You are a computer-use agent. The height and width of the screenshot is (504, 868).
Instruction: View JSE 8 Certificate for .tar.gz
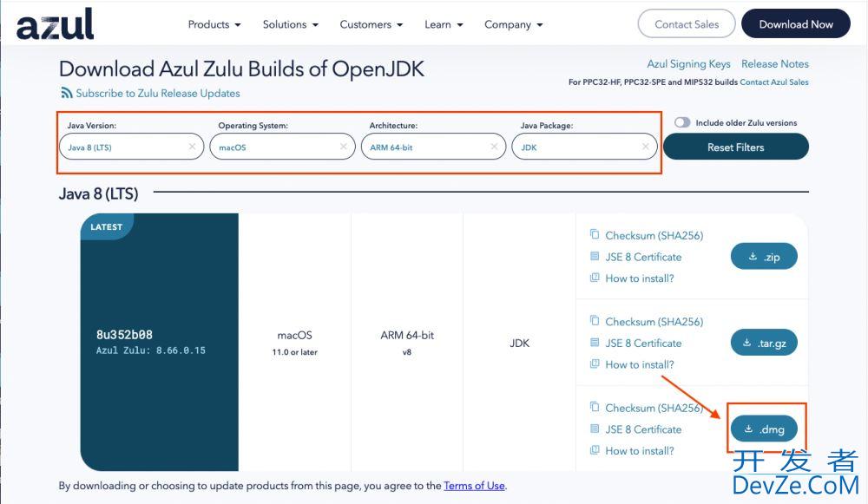(643, 343)
